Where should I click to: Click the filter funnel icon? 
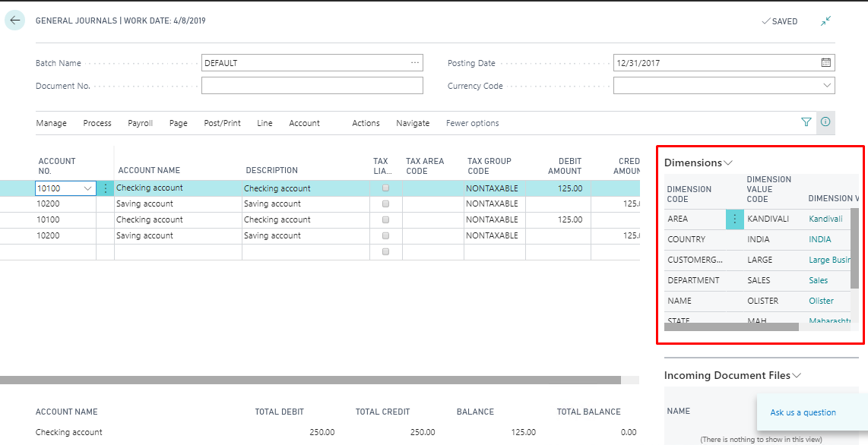click(x=806, y=122)
